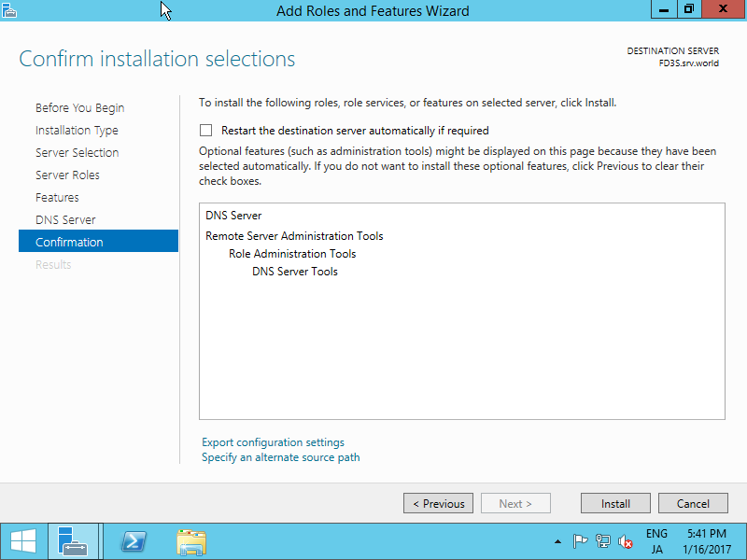The width and height of the screenshot is (747, 560).
Task: Enable automatic restart of destination server
Action: pos(205,130)
